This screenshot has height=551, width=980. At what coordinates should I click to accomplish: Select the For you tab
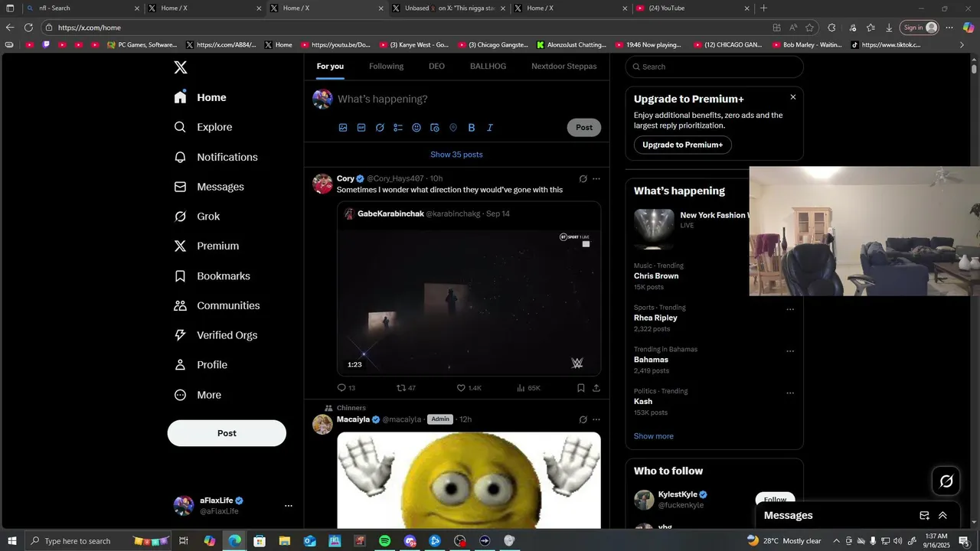(x=330, y=67)
